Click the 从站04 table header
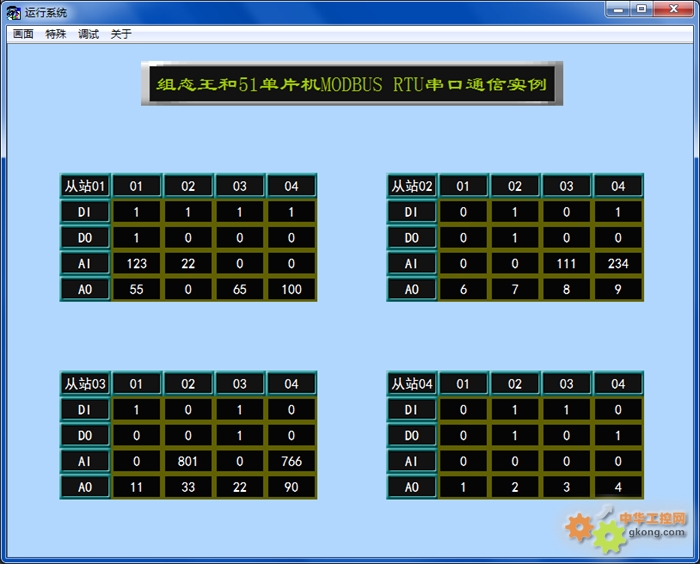The height and width of the screenshot is (564, 700). 412,384
